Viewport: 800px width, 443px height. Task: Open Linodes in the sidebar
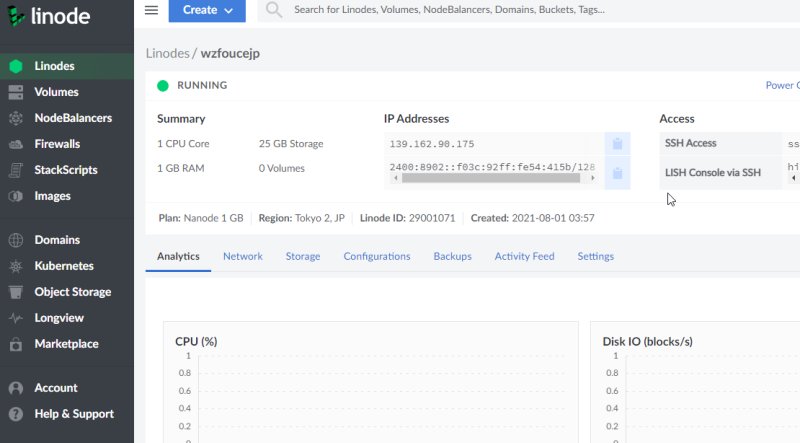coord(67,66)
